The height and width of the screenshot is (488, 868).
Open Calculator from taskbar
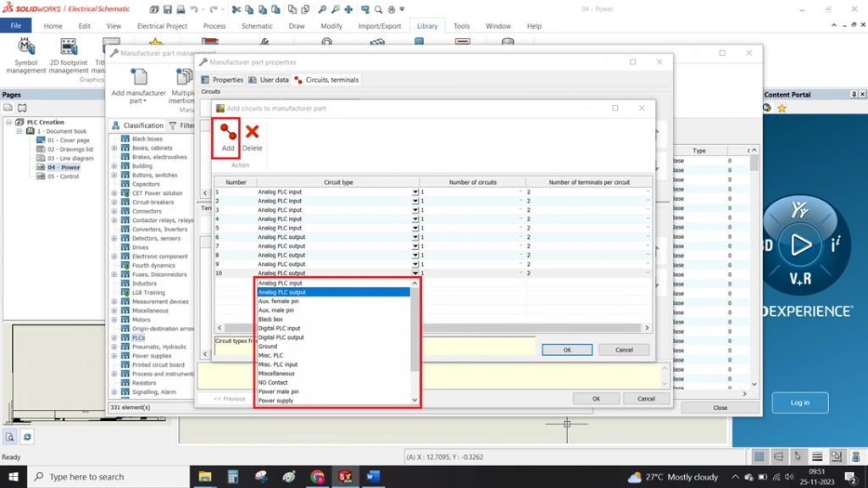[x=233, y=476]
